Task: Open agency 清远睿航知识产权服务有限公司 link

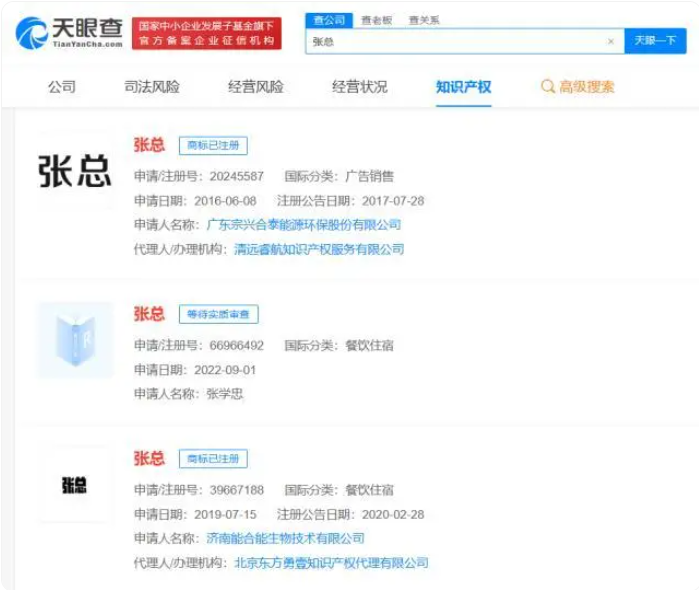Action: coord(318,249)
